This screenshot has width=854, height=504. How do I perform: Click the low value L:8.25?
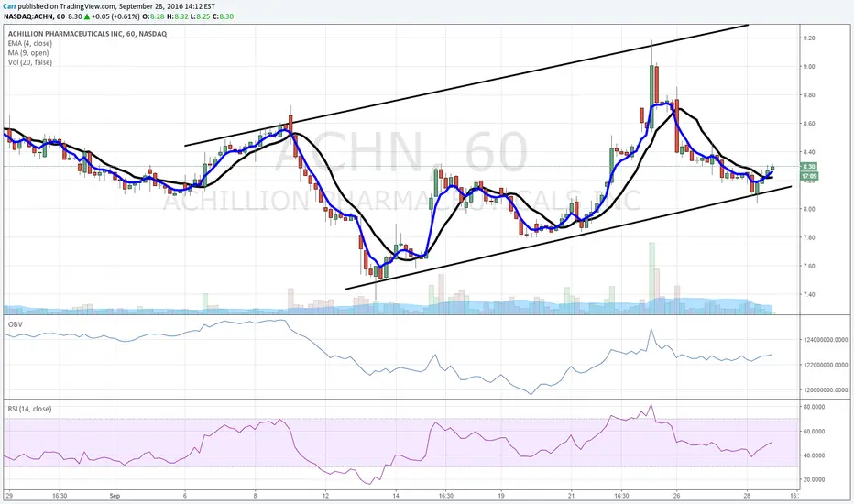(x=200, y=16)
